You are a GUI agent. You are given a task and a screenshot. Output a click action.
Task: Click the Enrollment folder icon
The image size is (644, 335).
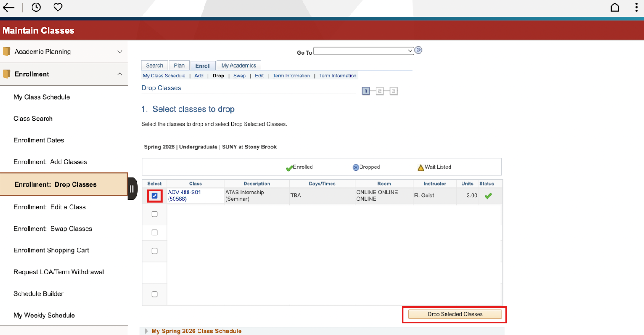[x=6, y=74]
